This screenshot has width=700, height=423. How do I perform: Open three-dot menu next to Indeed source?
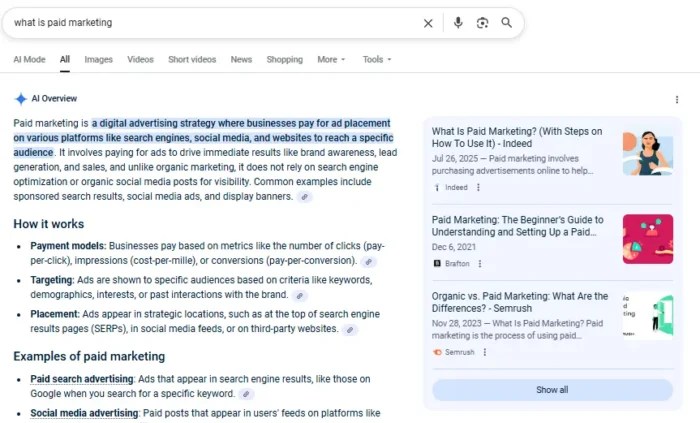coord(478,187)
